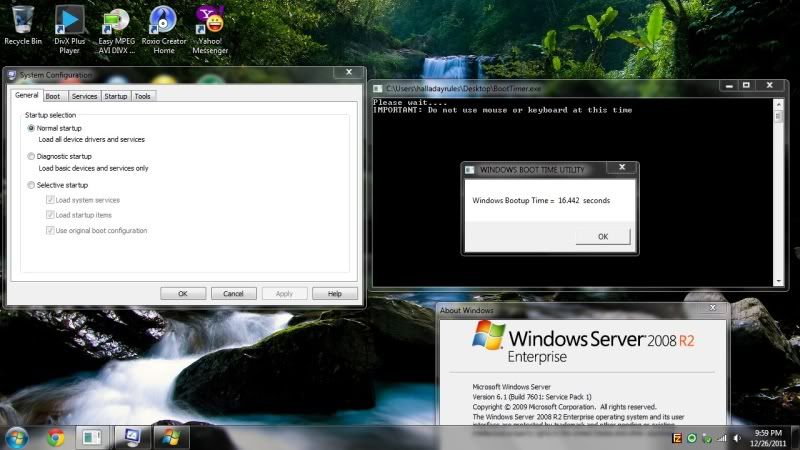This screenshot has width=800, height=450.
Task: Select the Normal startup option
Action: (x=31, y=128)
